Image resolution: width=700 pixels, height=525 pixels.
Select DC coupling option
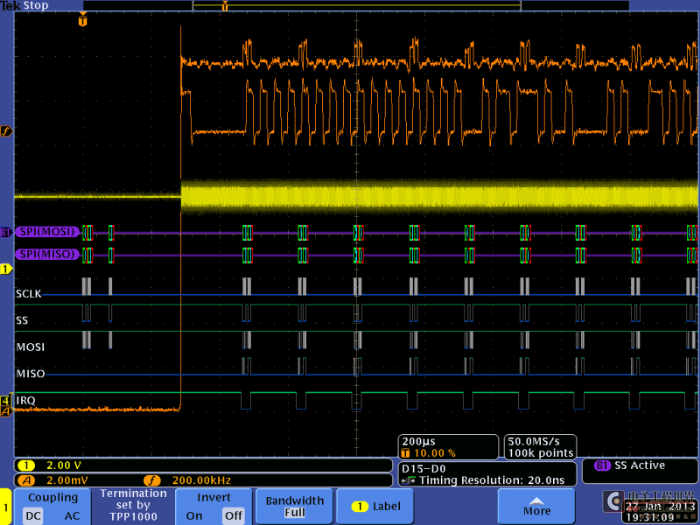pos(33,516)
